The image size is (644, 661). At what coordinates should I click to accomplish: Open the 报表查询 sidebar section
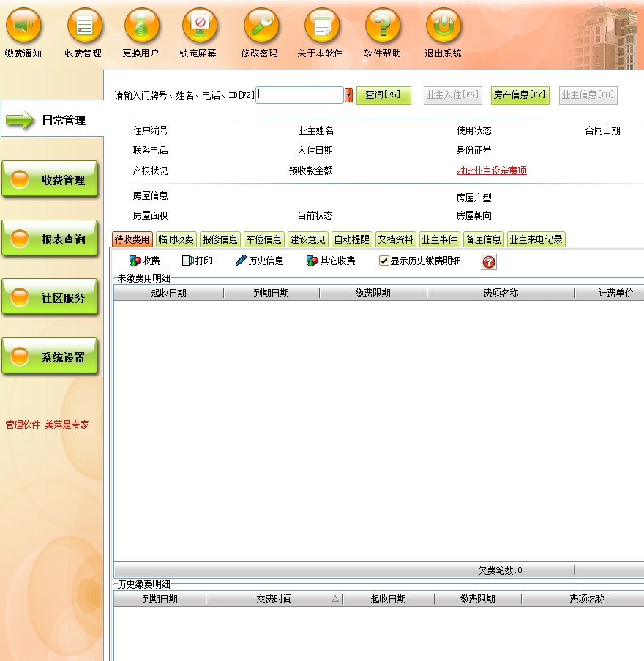(50, 239)
